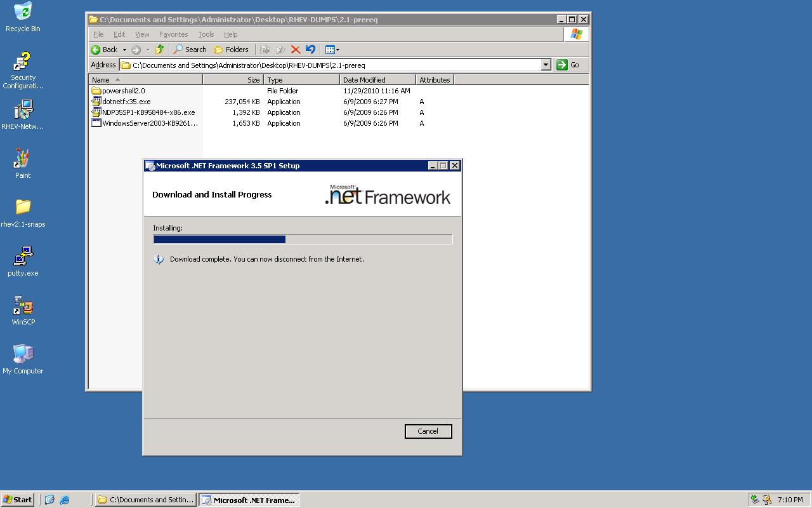Go up one folder level in Explorer

[x=159, y=50]
